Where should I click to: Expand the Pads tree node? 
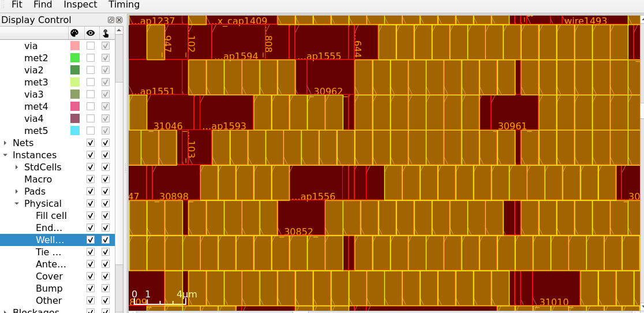click(17, 191)
